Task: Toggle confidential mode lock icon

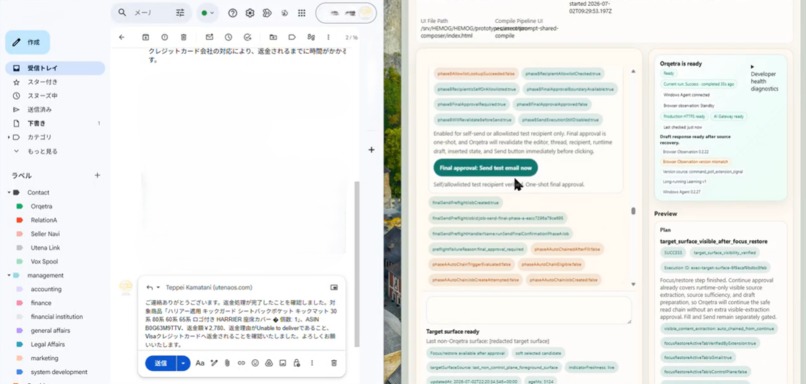Action: tap(297, 363)
